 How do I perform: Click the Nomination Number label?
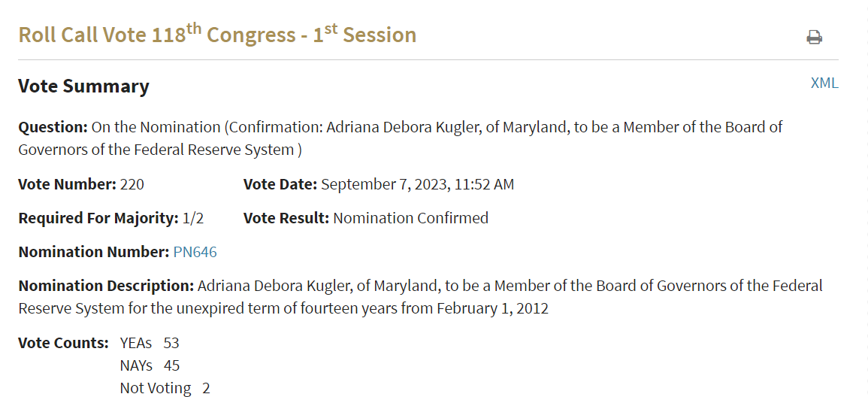pos(93,252)
